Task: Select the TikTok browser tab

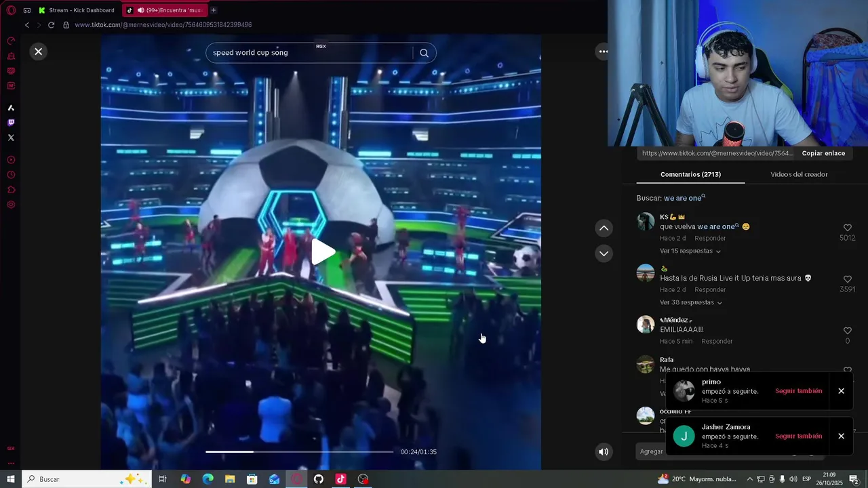Action: tap(165, 10)
